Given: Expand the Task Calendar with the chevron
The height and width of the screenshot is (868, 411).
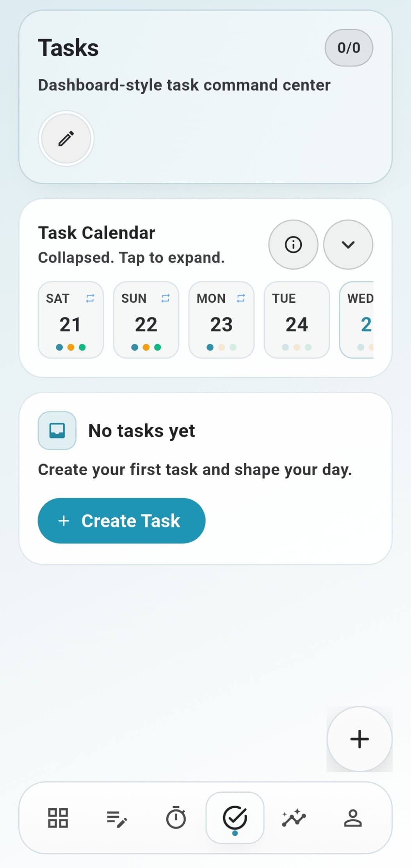Looking at the screenshot, I should (349, 245).
